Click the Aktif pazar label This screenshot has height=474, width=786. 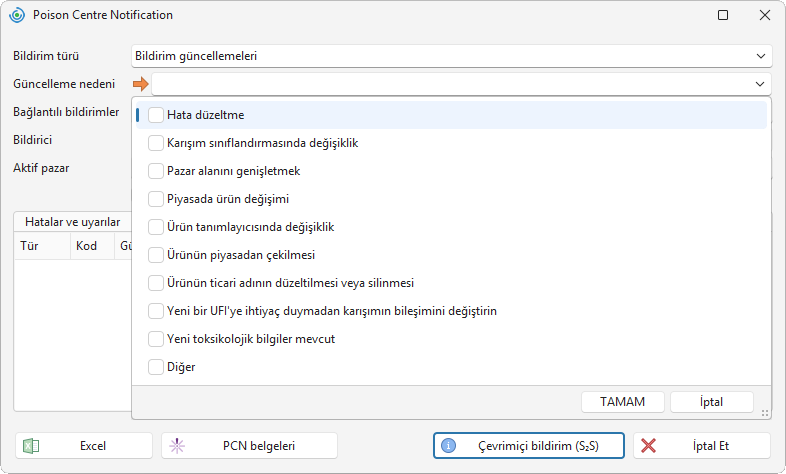coord(41,168)
